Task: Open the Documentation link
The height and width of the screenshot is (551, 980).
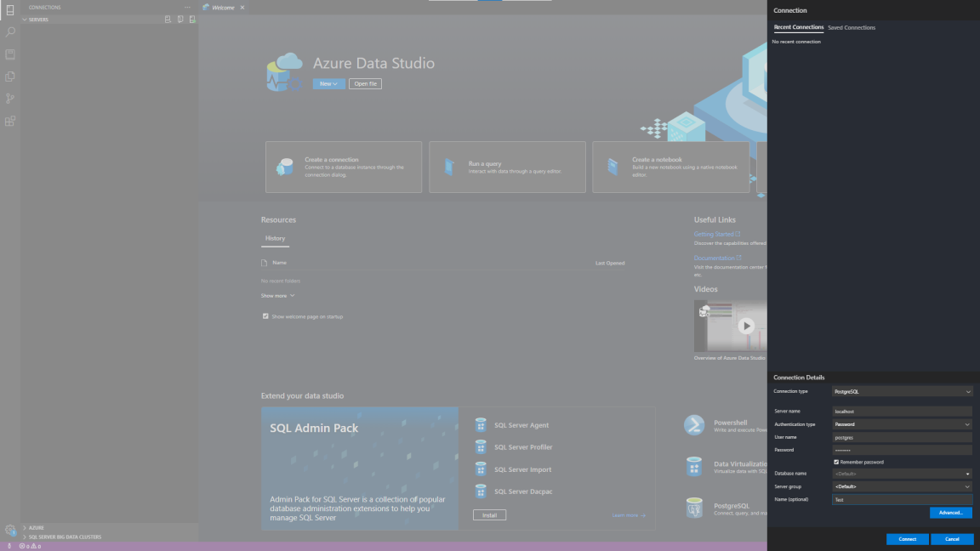Action: (717, 258)
